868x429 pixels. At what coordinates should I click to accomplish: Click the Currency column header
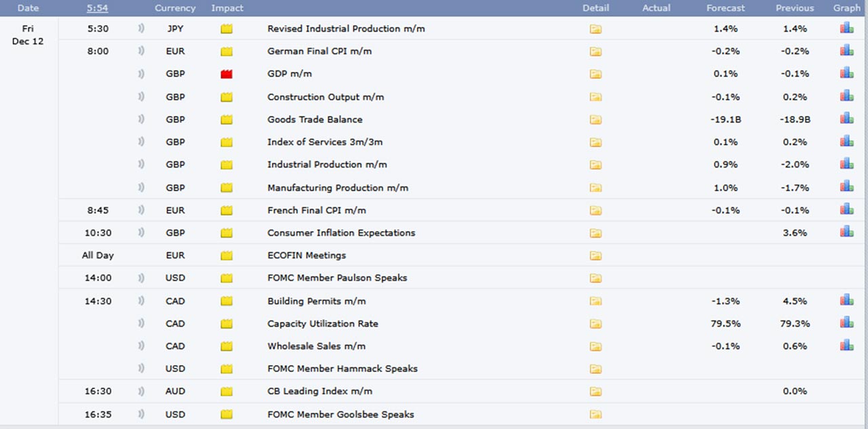click(175, 8)
